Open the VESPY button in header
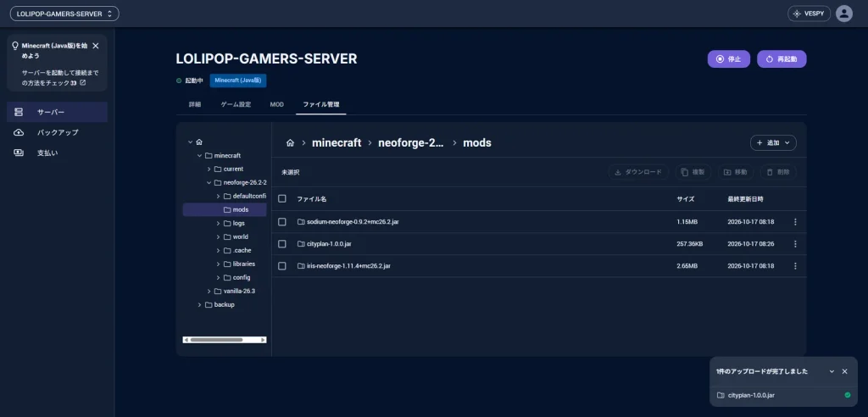The height and width of the screenshot is (417, 868). (x=809, y=14)
